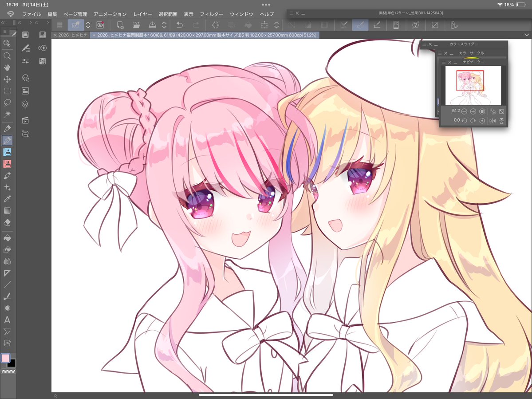Open the support help bubble icon
532x399 pixels.
(x=415, y=25)
